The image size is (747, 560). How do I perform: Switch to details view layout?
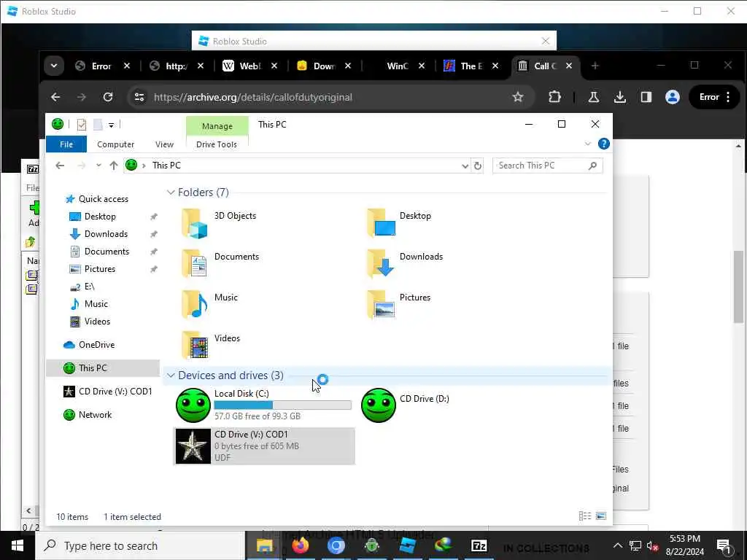pos(584,516)
